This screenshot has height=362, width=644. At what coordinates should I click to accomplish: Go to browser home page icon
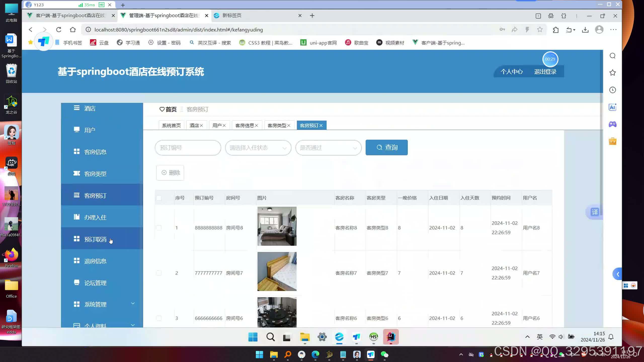click(73, 30)
